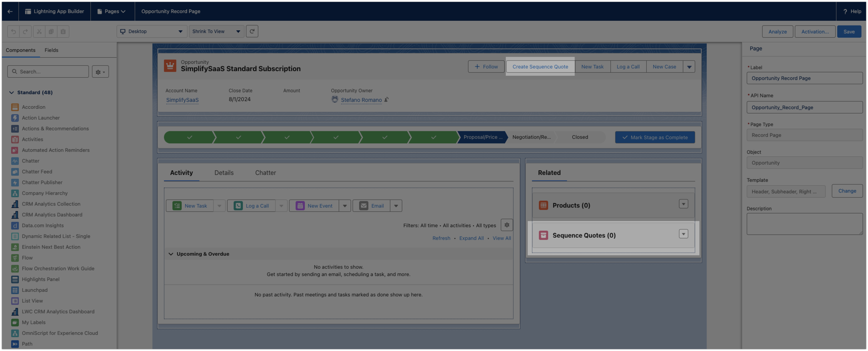This screenshot has height=351, width=868.
Task: Click the Activation... button
Action: tap(815, 32)
